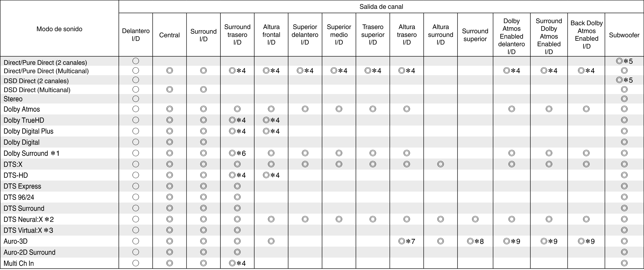The image size is (644, 270).
Task: Select Altura surround circle in DTS:X row
Action: tap(441, 164)
